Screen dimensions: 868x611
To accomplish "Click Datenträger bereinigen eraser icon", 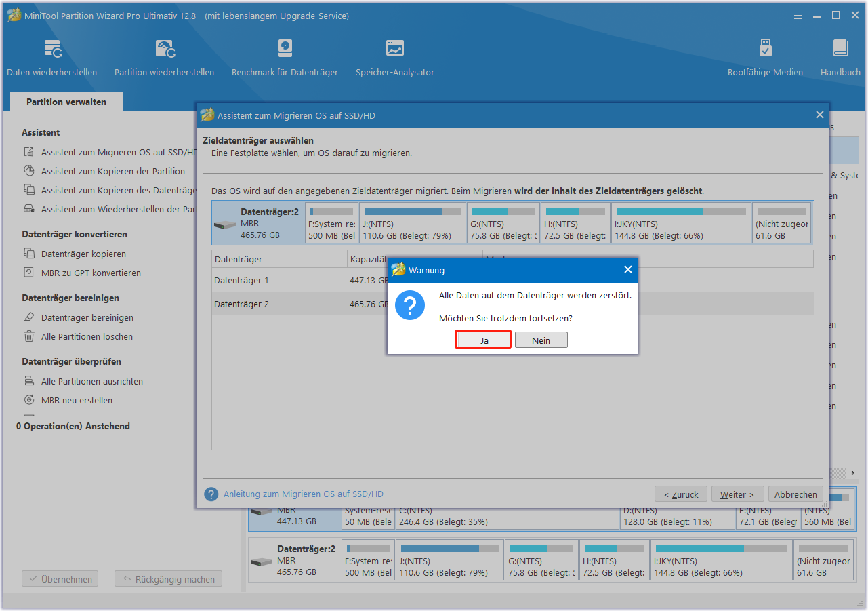I will (29, 317).
